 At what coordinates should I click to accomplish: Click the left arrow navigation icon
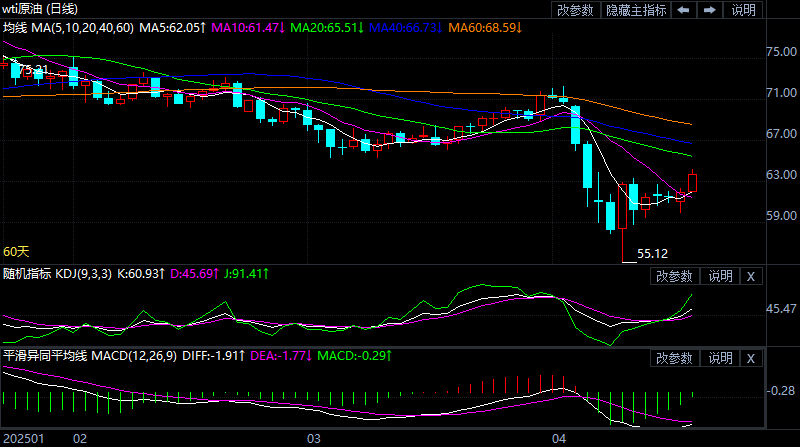pyautogui.click(x=683, y=10)
